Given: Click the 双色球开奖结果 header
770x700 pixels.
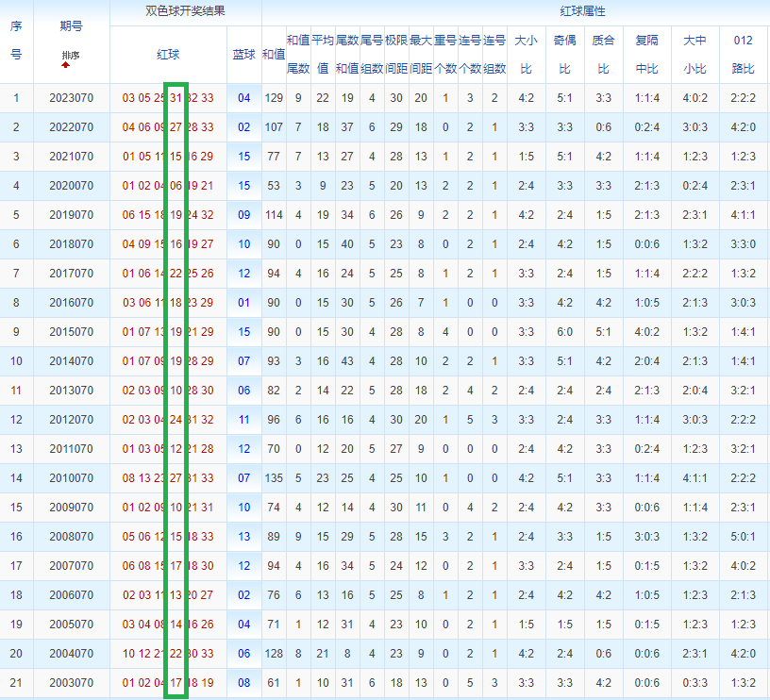Looking at the screenshot, I should coord(185,11).
